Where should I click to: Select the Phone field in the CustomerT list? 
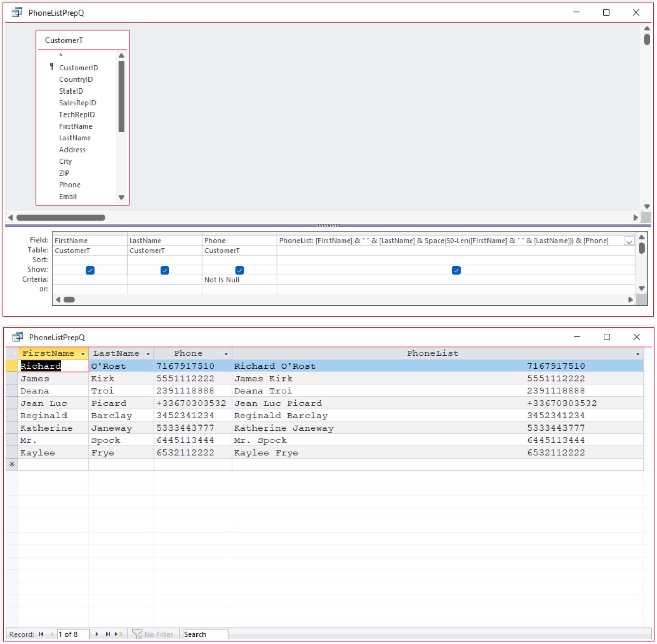pos(70,185)
